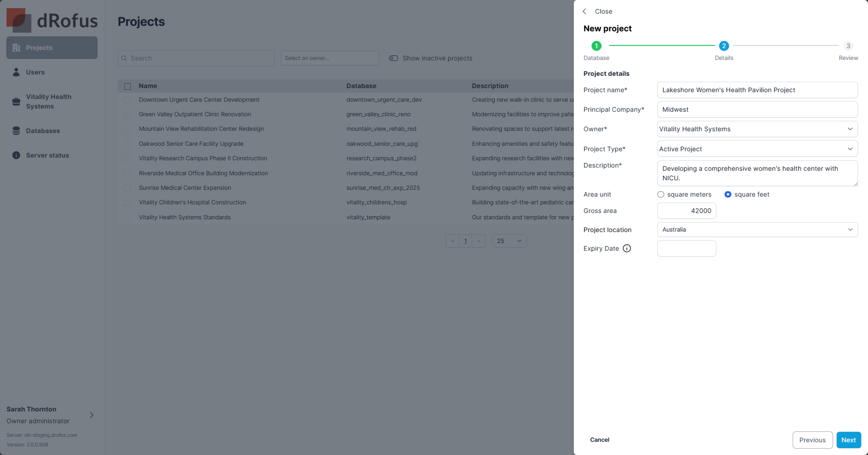Go to previous page arrow in pagination
The image size is (868, 455).
tap(452, 241)
